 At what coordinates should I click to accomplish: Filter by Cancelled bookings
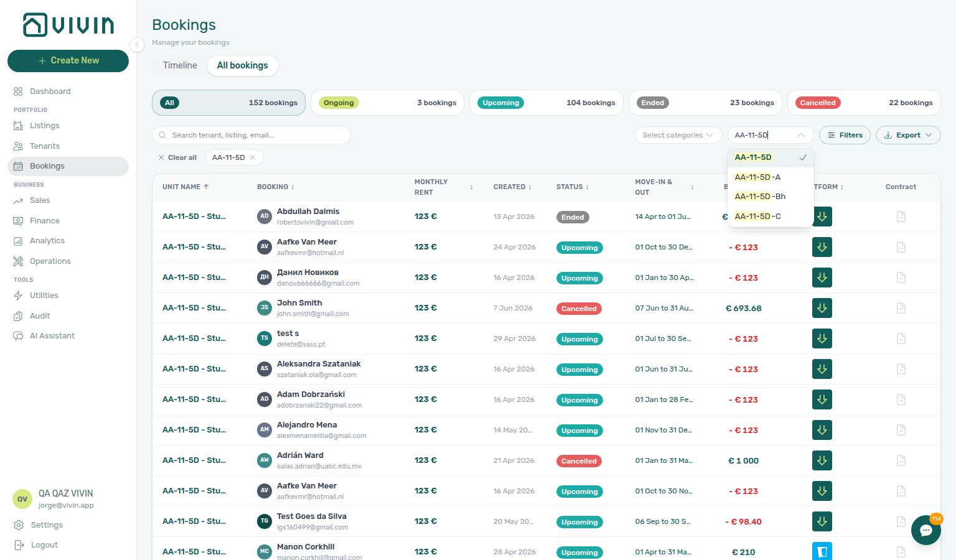tap(864, 103)
